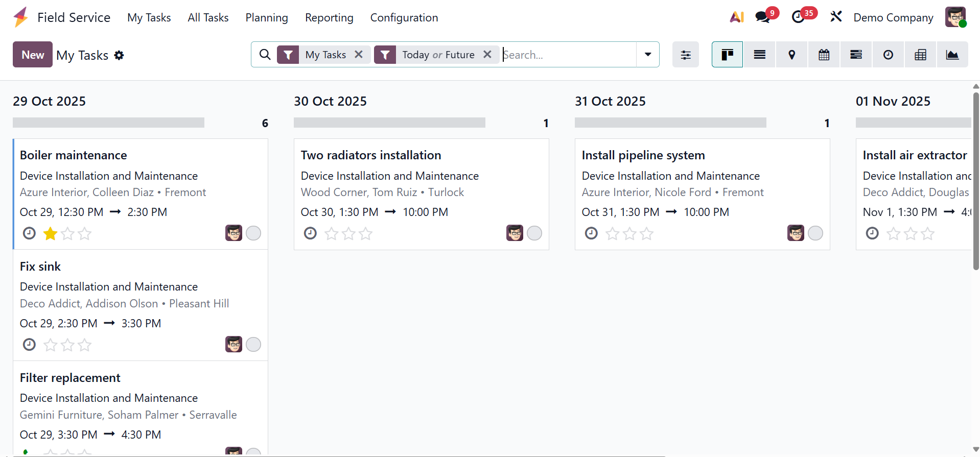Screen dimensions: 980x457
Task: Switch to the Gantt view
Action: click(856, 55)
